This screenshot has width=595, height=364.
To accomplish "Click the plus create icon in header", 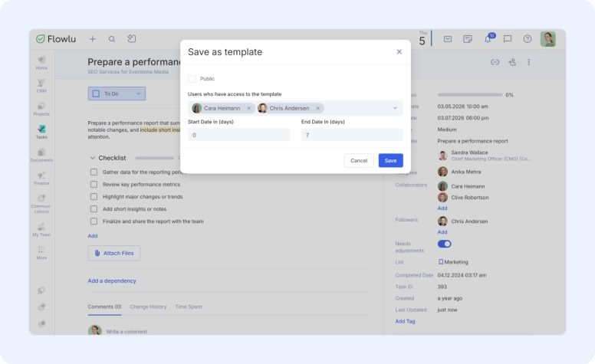I will coord(93,39).
